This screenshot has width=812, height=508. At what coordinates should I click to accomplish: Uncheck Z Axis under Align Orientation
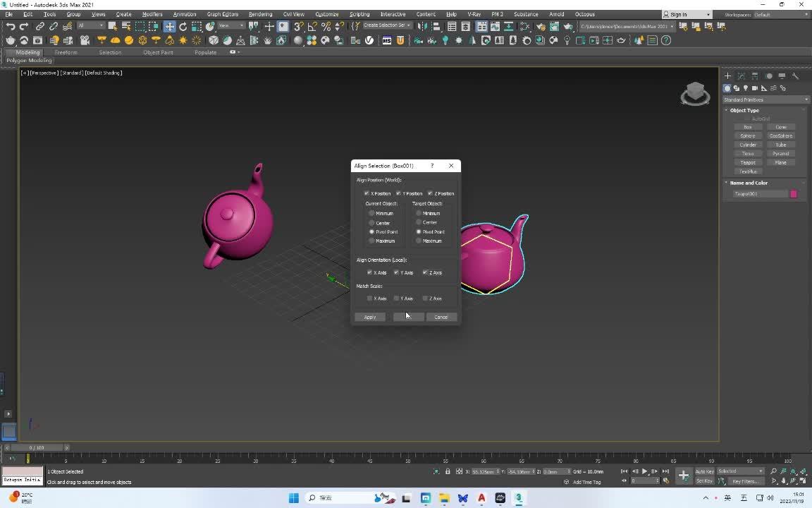pyautogui.click(x=425, y=272)
